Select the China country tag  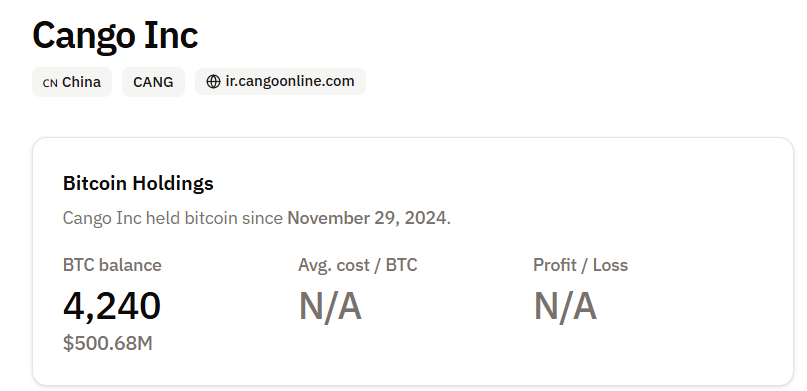[x=72, y=82]
